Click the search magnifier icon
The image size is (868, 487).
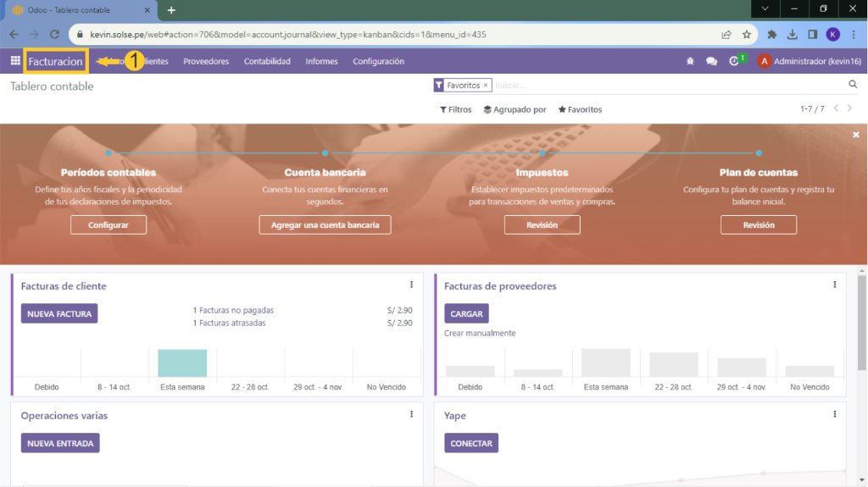pos(853,85)
